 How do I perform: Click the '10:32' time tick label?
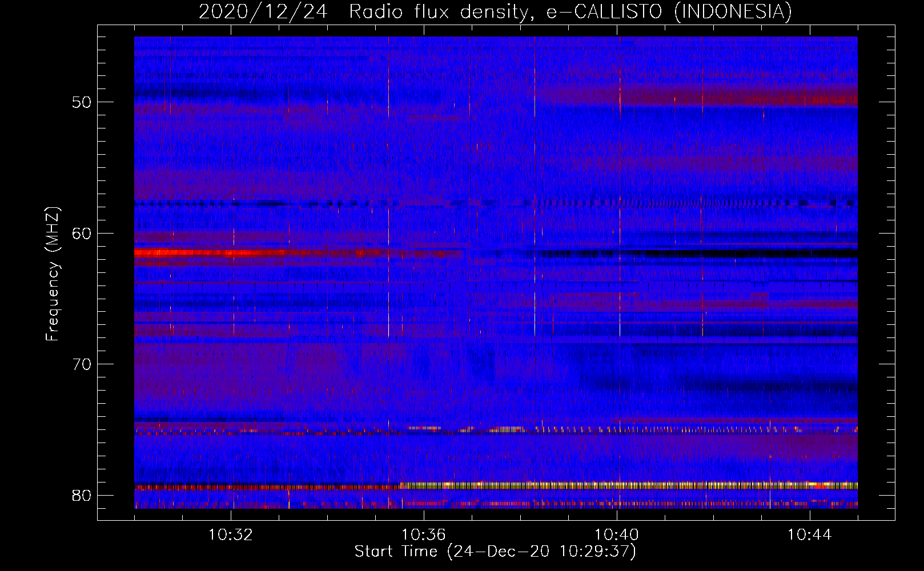[x=231, y=535]
